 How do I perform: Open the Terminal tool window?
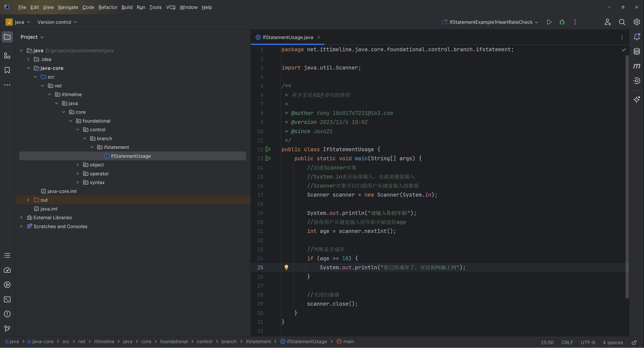pyautogui.click(x=7, y=299)
